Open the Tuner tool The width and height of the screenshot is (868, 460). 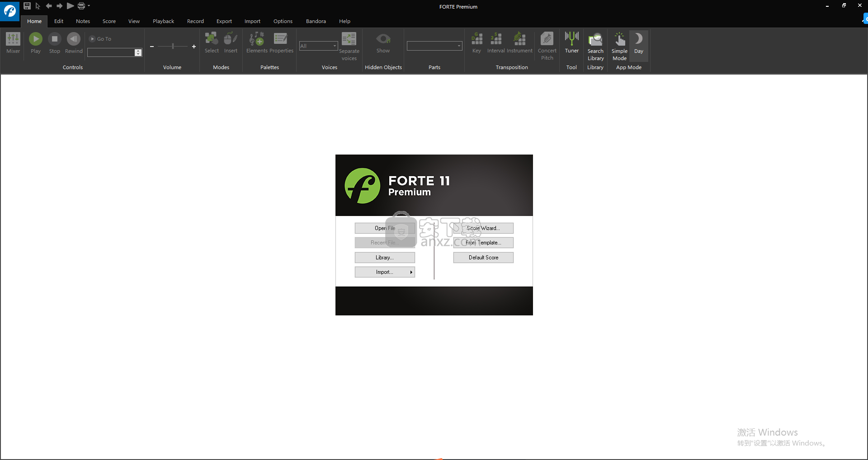571,43
